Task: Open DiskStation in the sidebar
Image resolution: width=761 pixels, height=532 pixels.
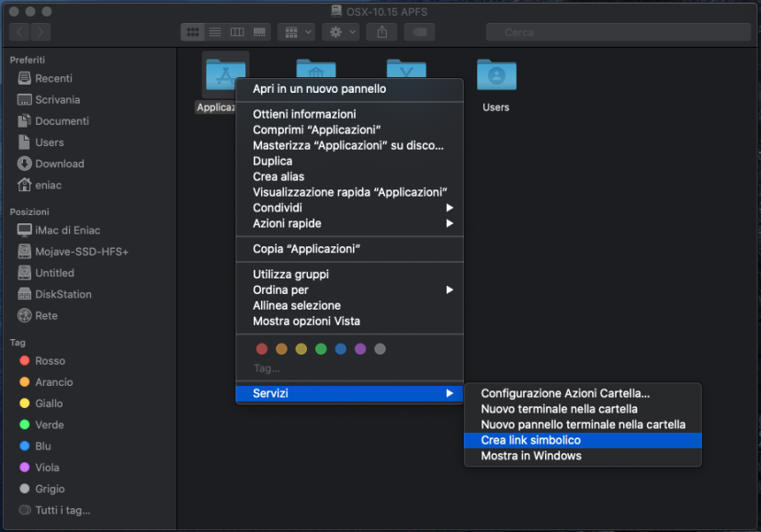Action: (x=54, y=294)
